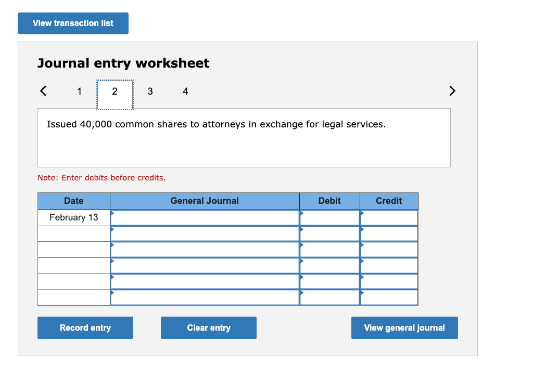This screenshot has height=392, width=533.
Task: Click the Debit cell in fifth row
Action: pos(329,282)
